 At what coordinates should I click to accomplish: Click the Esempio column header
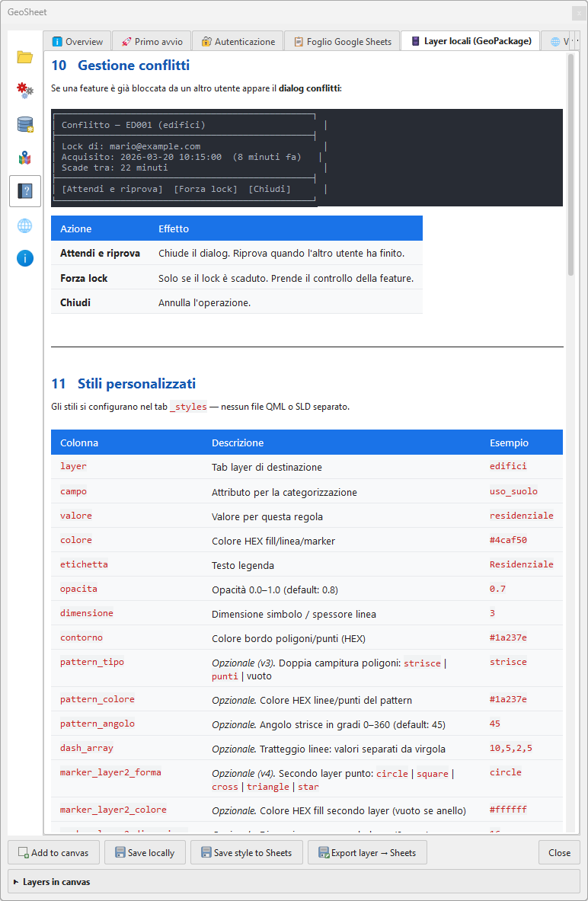tap(510, 443)
